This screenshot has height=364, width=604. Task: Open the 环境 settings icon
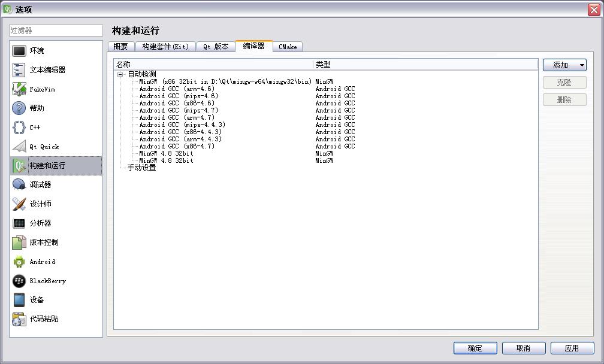point(19,50)
